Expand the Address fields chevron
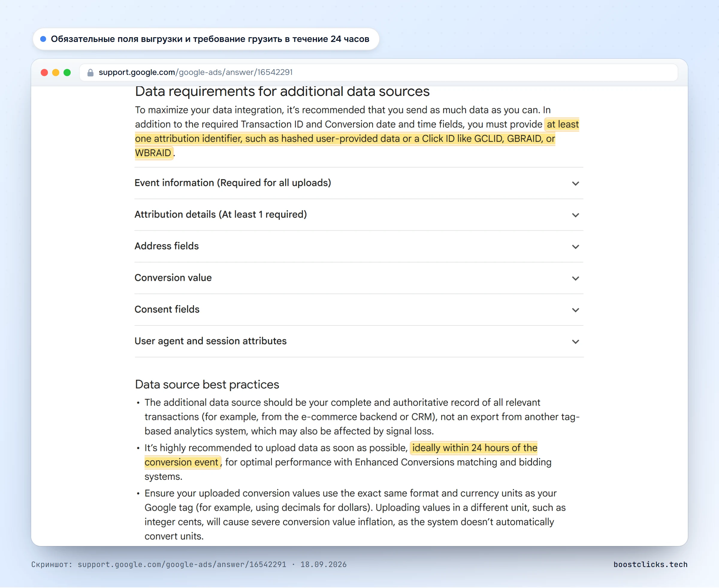719x588 pixels. tap(575, 247)
